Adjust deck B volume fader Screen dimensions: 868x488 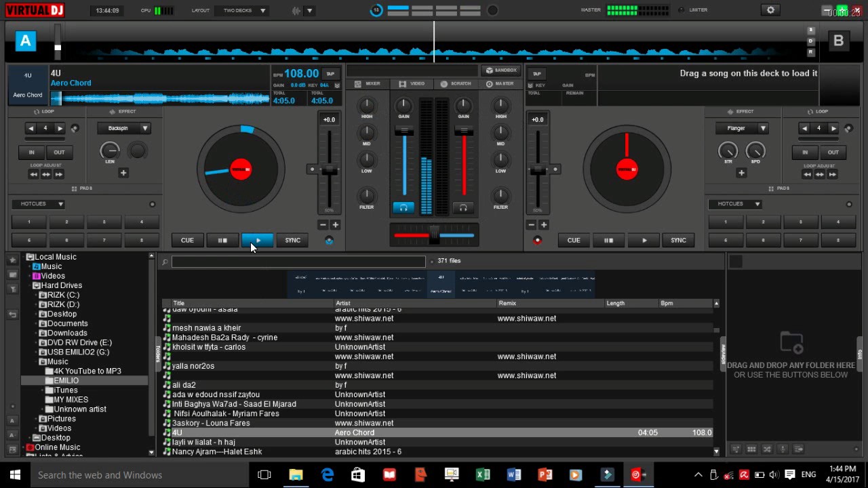[x=464, y=130]
